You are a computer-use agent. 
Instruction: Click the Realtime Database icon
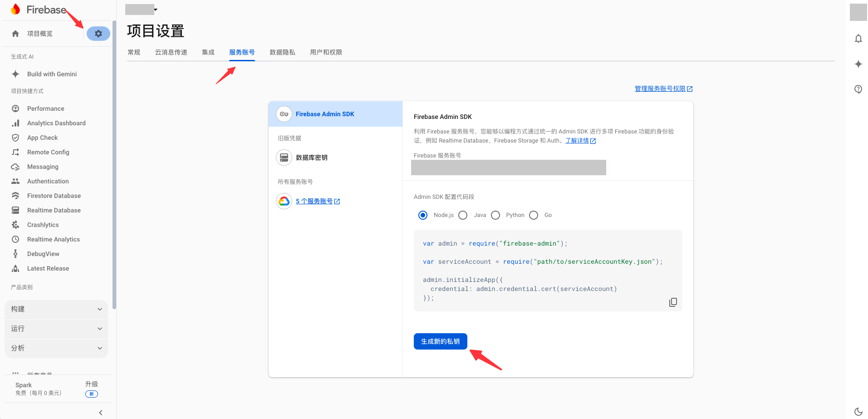click(x=15, y=210)
